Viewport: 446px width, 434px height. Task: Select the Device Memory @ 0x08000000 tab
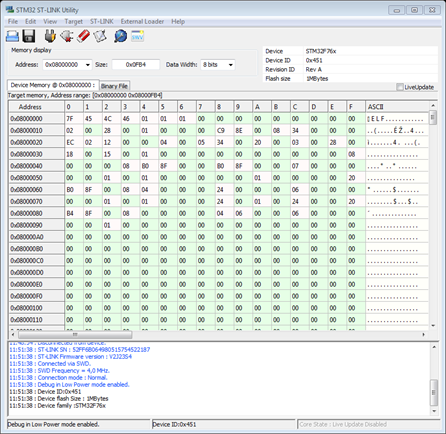point(53,85)
